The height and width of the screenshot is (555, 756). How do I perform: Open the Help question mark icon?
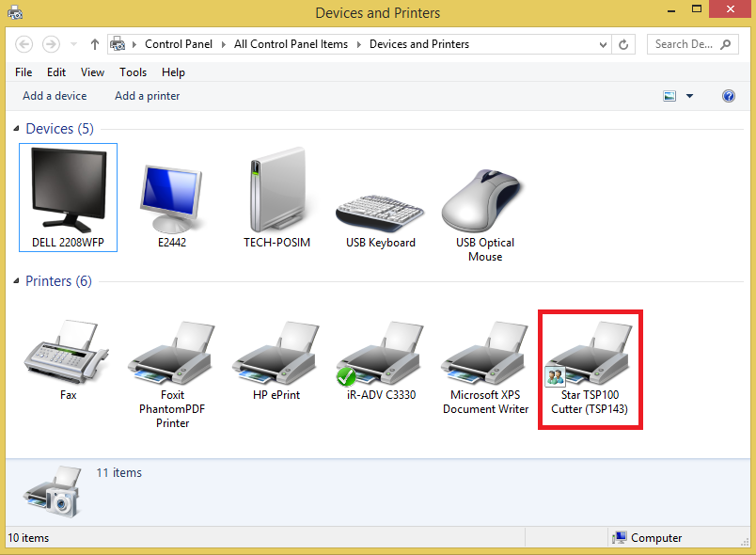pyautogui.click(x=729, y=96)
